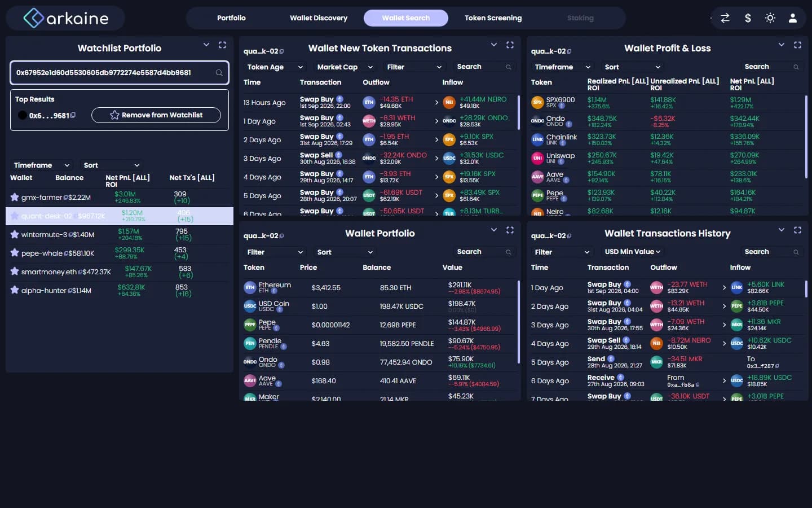Click info icon beside 13 Hours Ago Swap Buy
This screenshot has width=812, height=508.
pos(340,99)
